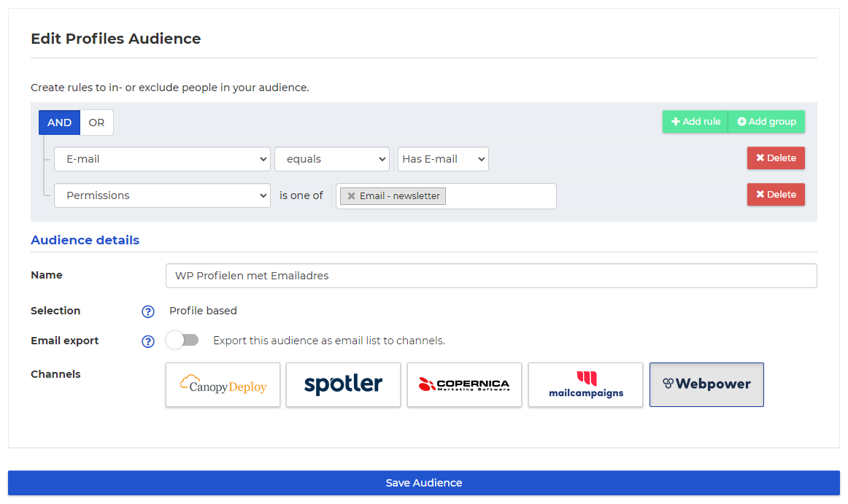Delete the E-mail rule

[x=776, y=158]
